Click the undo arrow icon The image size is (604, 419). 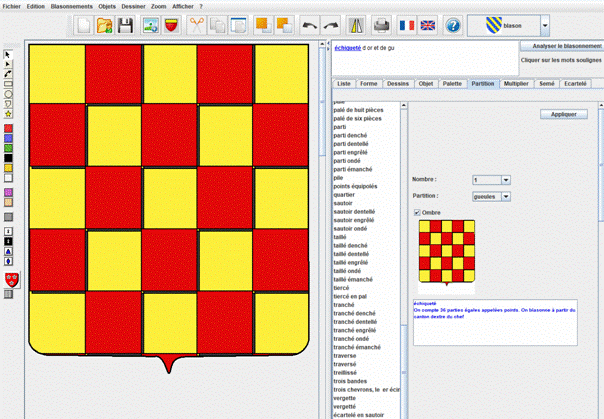(x=309, y=25)
